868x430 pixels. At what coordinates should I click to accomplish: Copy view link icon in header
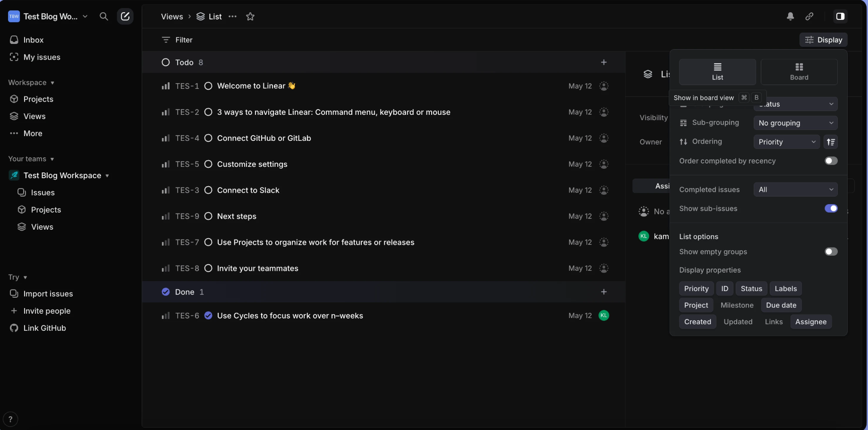click(809, 17)
